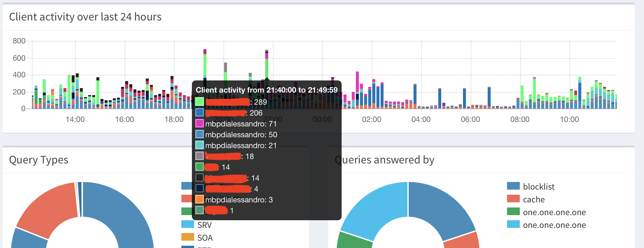Click the tallest bar just after 19:00
This screenshot has width=644, height=248.
[205, 65]
